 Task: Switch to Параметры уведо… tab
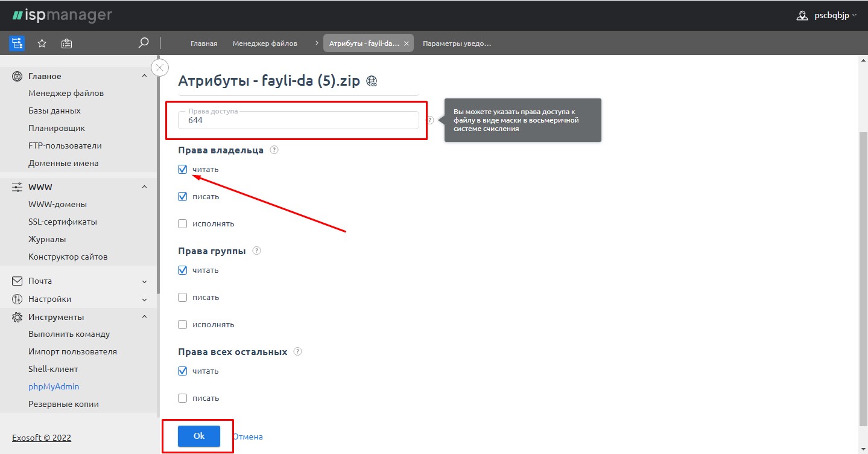point(457,43)
